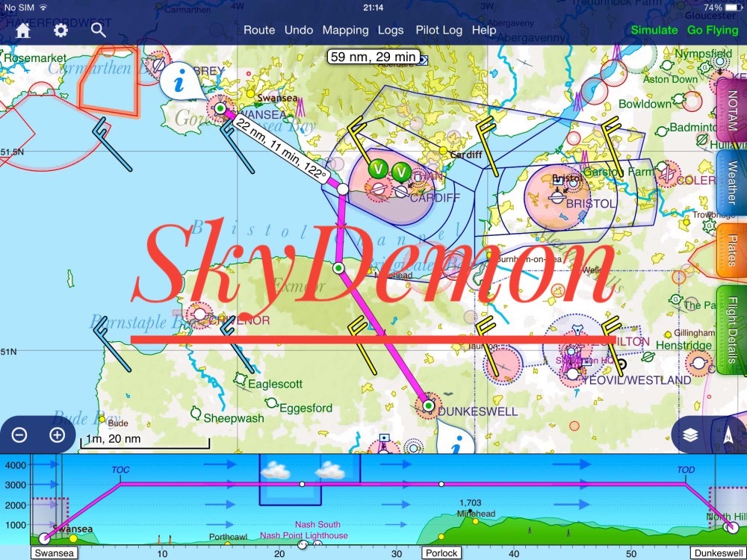Open the Help menu
747x560 pixels.
[484, 30]
